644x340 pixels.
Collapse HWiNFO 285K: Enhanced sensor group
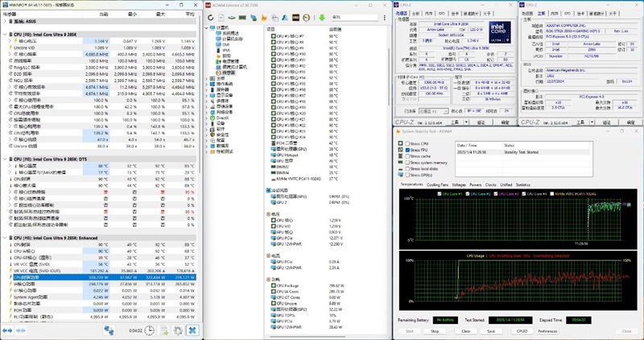click(5, 238)
